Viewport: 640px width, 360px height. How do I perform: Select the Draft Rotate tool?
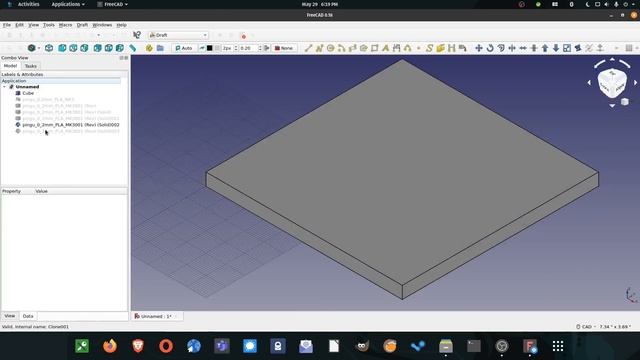coord(490,48)
